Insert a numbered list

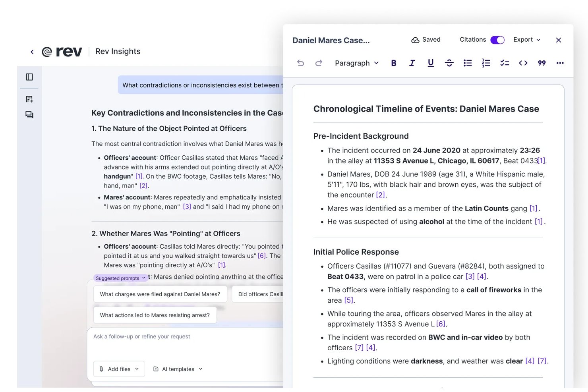coord(486,63)
